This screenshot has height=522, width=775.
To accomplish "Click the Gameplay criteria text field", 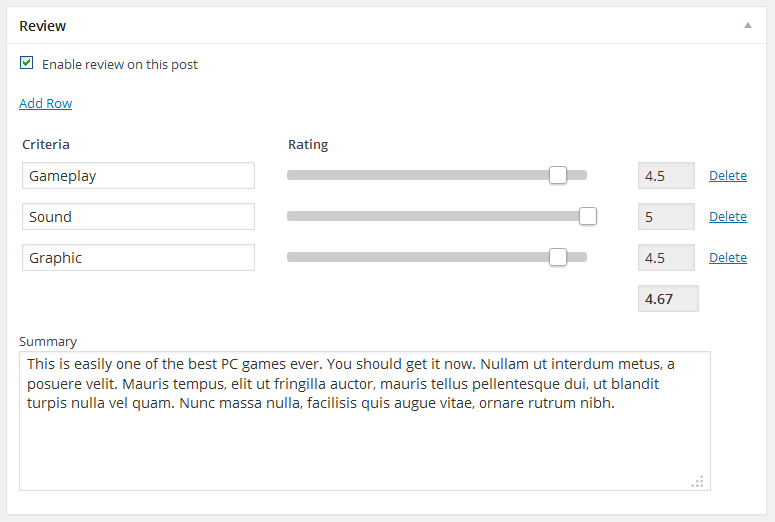I will [138, 176].
